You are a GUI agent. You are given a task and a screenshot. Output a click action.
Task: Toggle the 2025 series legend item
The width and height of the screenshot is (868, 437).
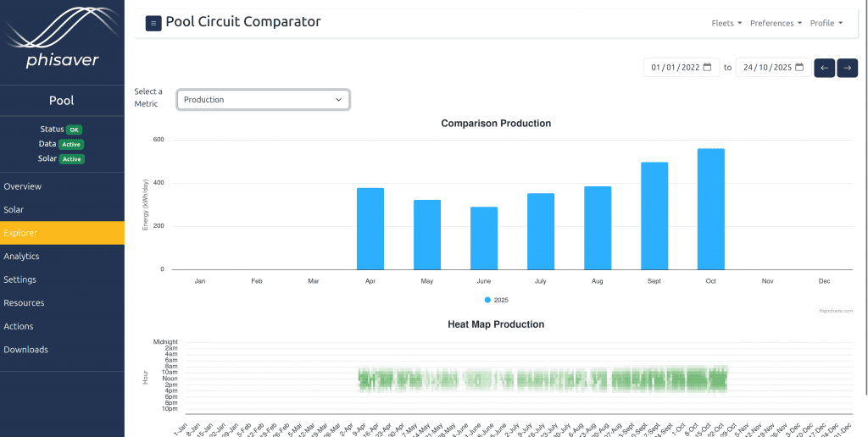498,300
